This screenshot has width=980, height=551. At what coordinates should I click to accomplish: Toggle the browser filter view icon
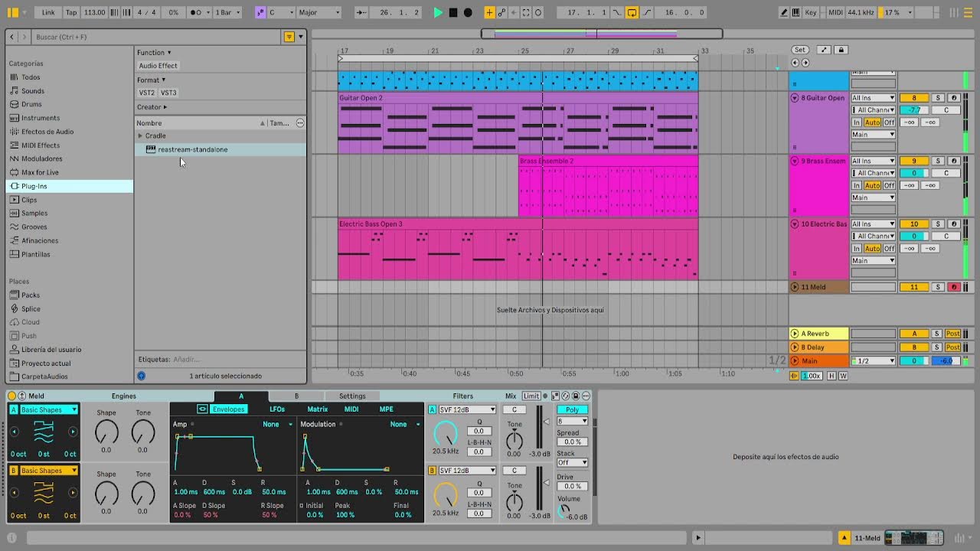coord(289,37)
